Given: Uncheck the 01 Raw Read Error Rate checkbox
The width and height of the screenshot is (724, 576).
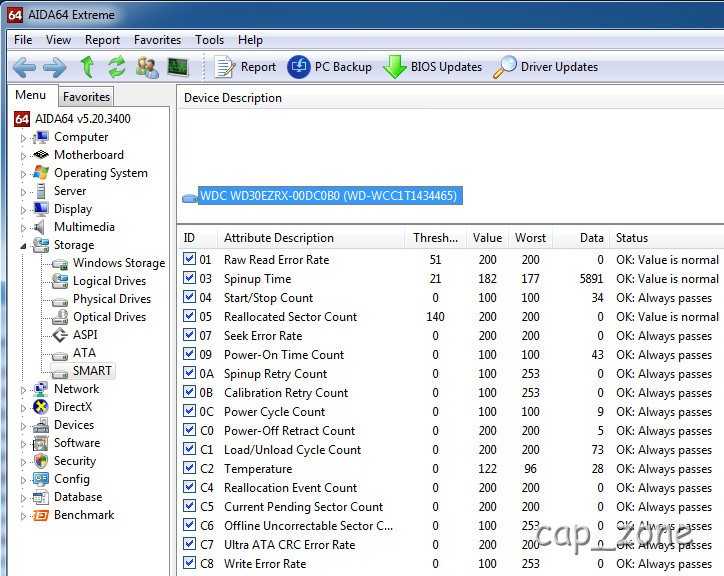Looking at the screenshot, I should 189,259.
